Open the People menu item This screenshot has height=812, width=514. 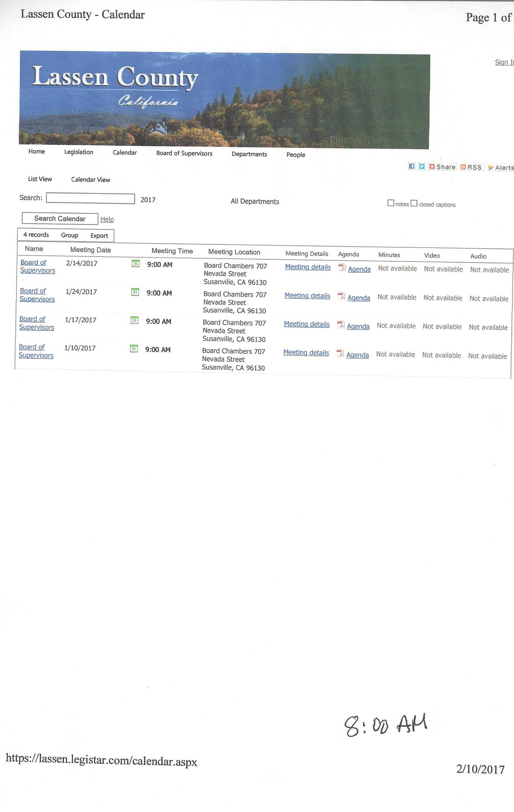(x=296, y=155)
